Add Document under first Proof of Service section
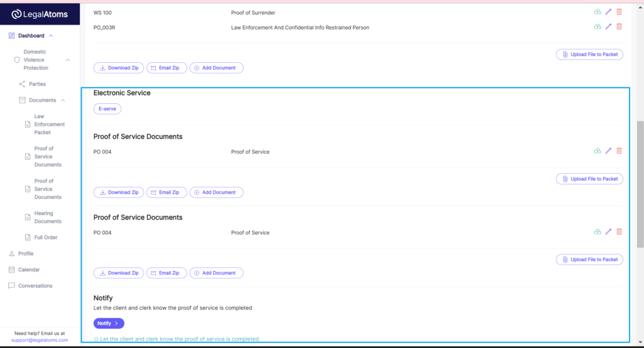 216,193
